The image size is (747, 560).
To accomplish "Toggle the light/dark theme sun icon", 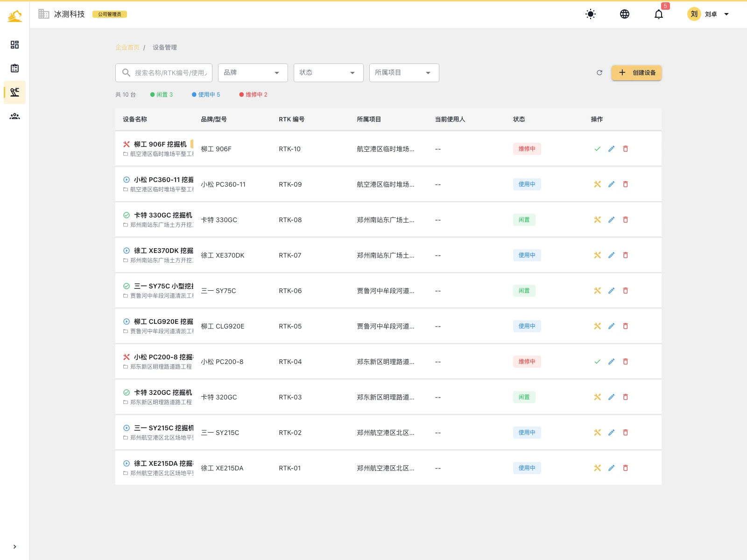I will 591,14.
